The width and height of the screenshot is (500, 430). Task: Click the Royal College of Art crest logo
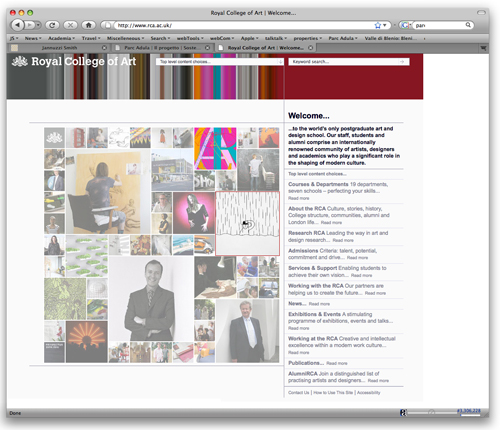(x=20, y=61)
